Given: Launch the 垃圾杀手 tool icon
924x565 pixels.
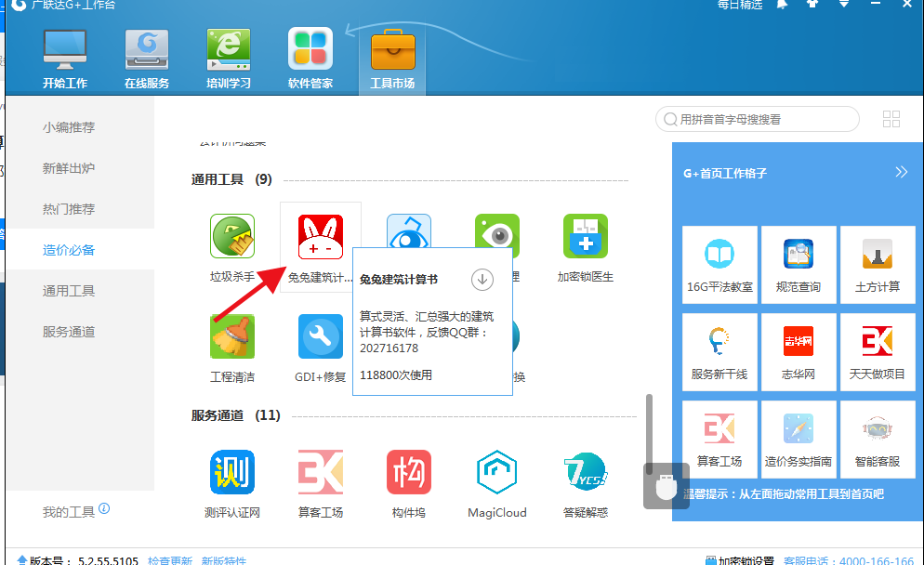Looking at the screenshot, I should (x=232, y=236).
